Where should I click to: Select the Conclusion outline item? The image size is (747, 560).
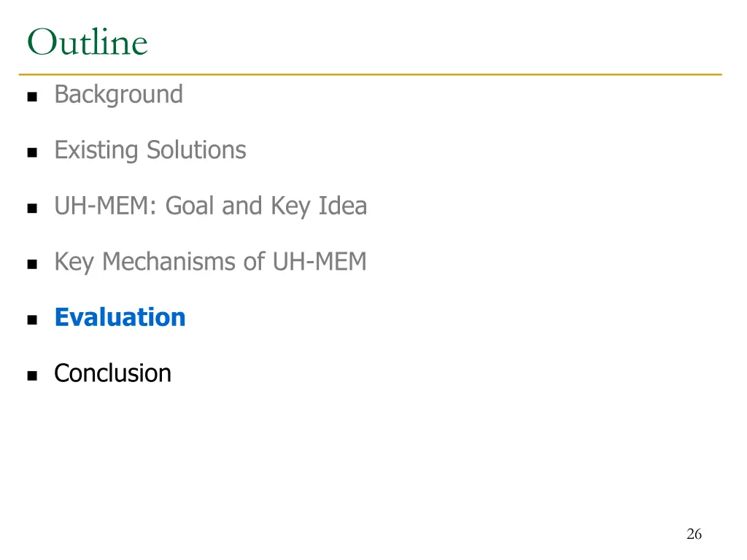pos(113,373)
